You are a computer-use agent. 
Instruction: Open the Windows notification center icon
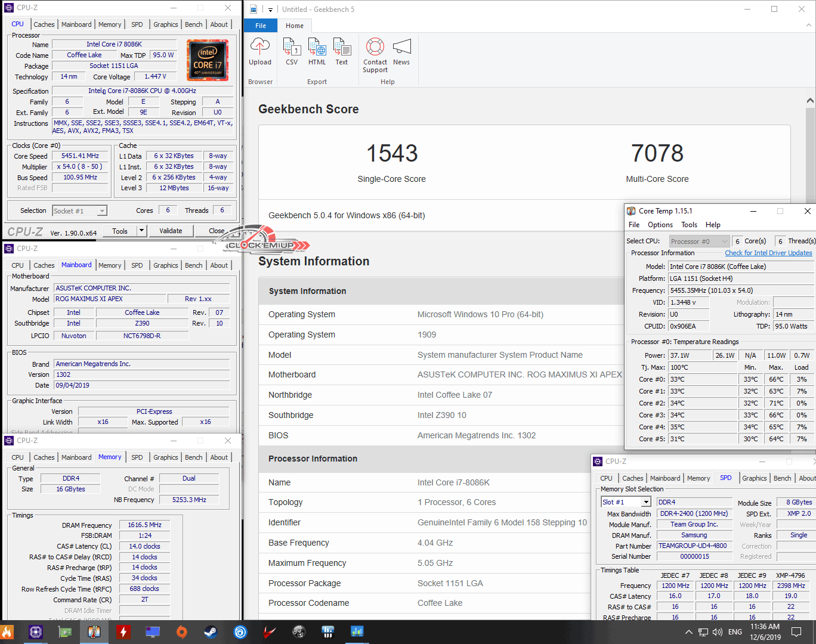point(796,632)
